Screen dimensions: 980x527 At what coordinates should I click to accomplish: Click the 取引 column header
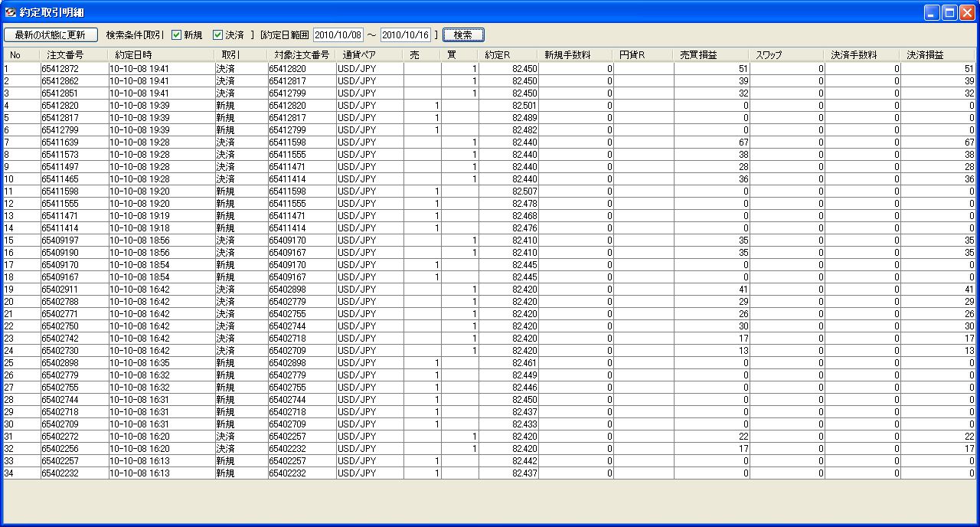[240, 55]
